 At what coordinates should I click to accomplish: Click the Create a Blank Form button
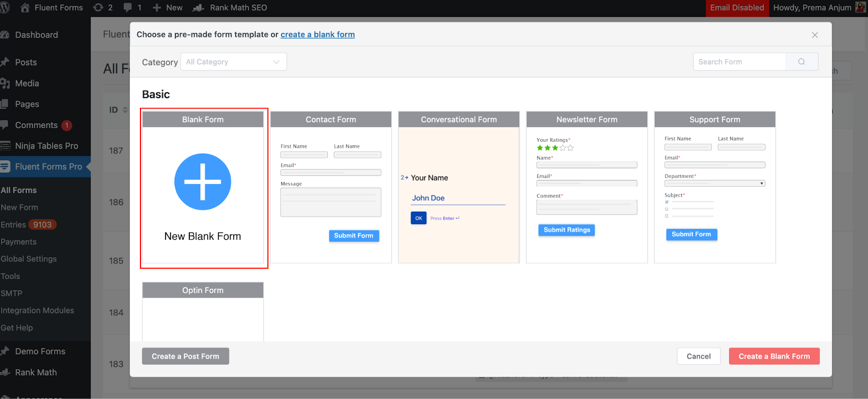tap(774, 356)
